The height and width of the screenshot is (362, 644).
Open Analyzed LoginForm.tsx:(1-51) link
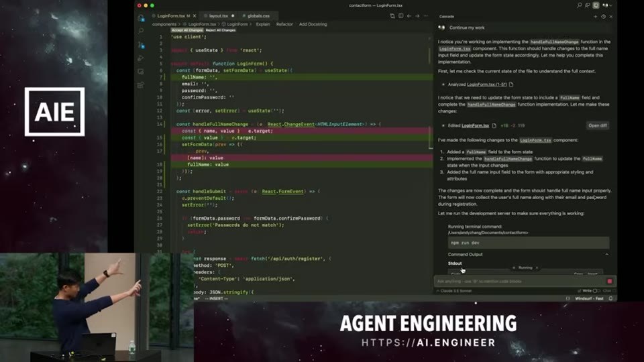(x=487, y=84)
